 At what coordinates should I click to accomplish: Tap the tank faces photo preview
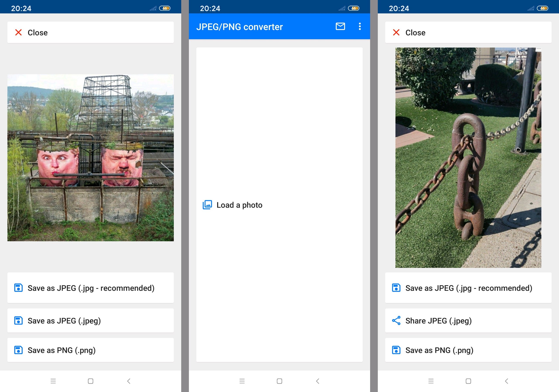[x=91, y=157]
